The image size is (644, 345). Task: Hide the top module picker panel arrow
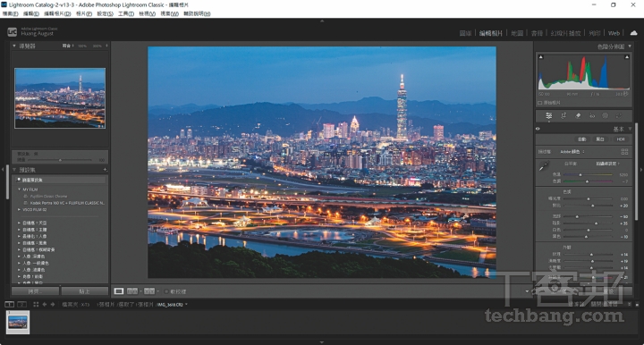click(322, 21)
